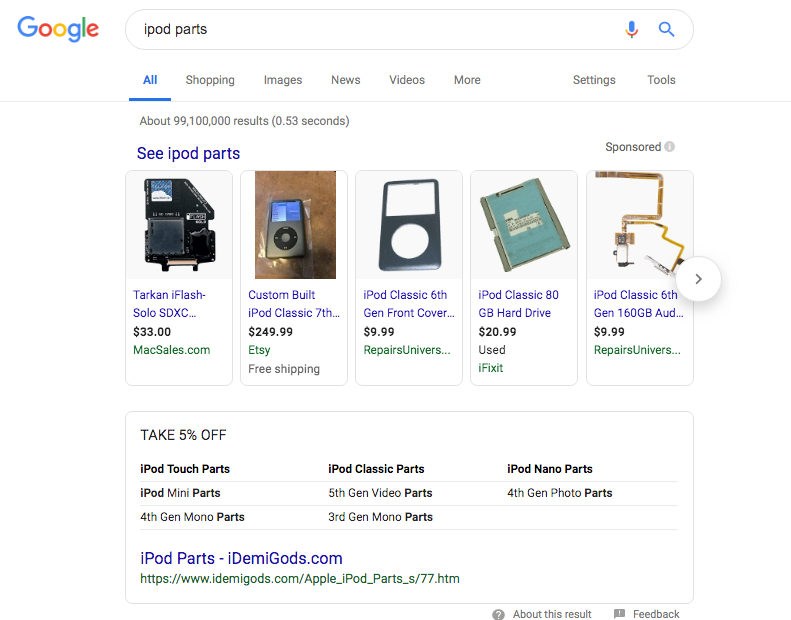The width and height of the screenshot is (791, 620).
Task: Click the Feedback flag icon
Action: coord(619,613)
